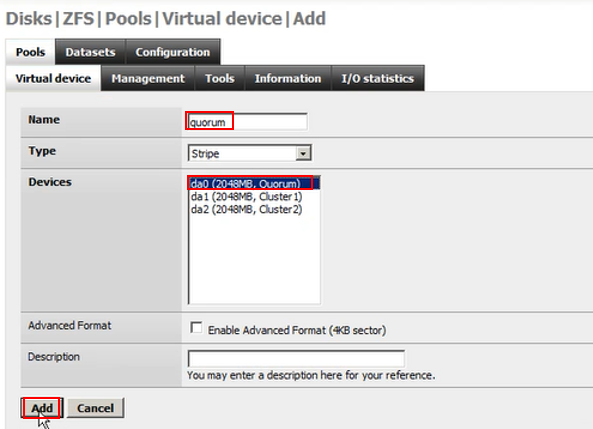This screenshot has width=593, height=429.
Task: Select device da0 (2048MB, Quorum)
Action: [x=254, y=183]
